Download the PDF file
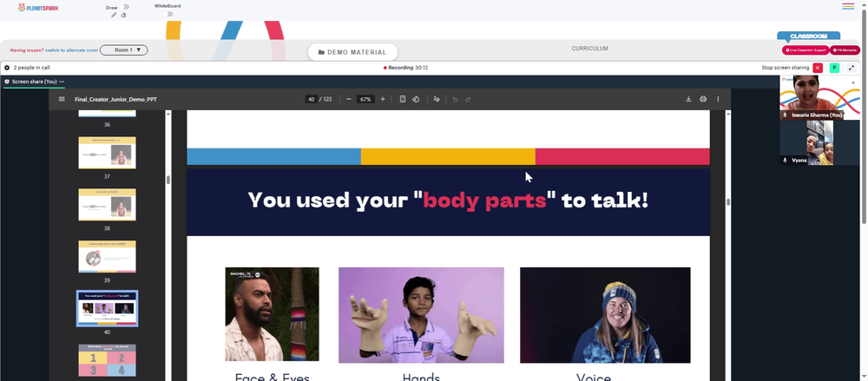Viewport: 868px width, 381px height. [x=688, y=99]
